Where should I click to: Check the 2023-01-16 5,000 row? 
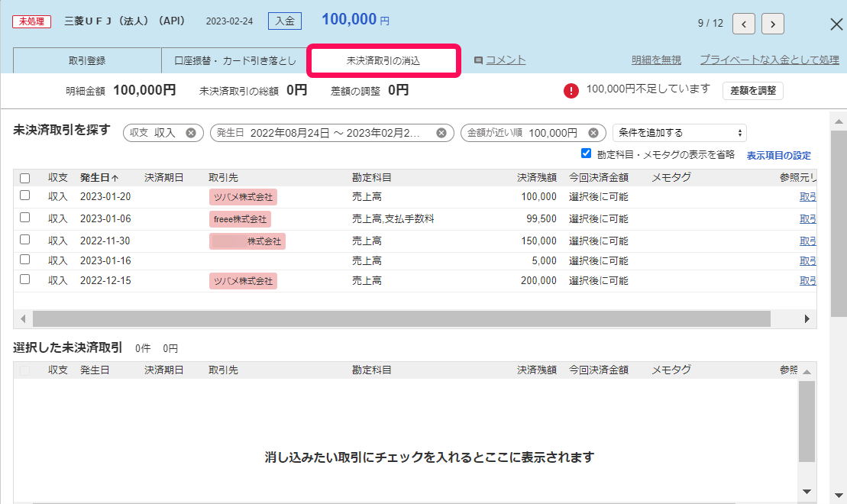pos(25,260)
